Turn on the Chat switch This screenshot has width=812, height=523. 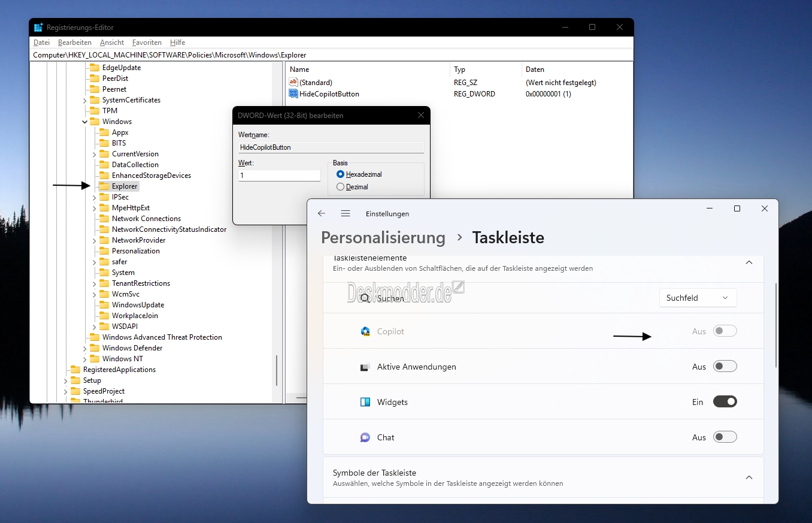pos(725,437)
